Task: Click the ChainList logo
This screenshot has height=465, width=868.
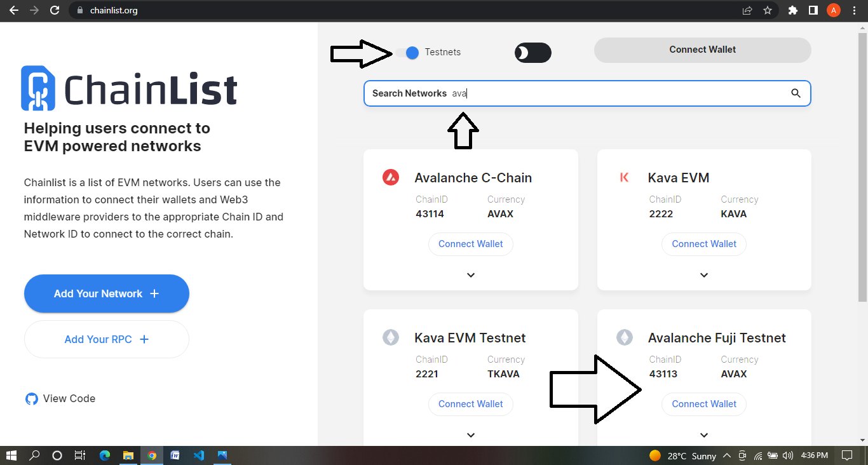Action: click(x=129, y=88)
